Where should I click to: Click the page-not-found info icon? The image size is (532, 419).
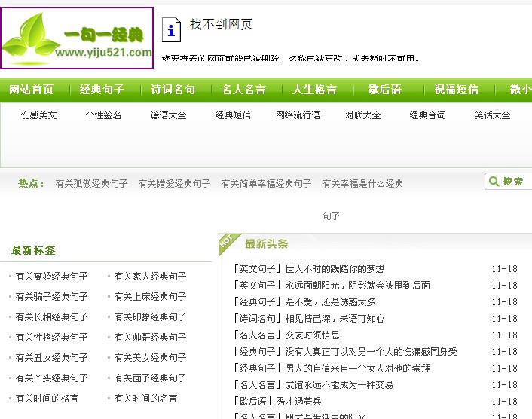[x=171, y=30]
